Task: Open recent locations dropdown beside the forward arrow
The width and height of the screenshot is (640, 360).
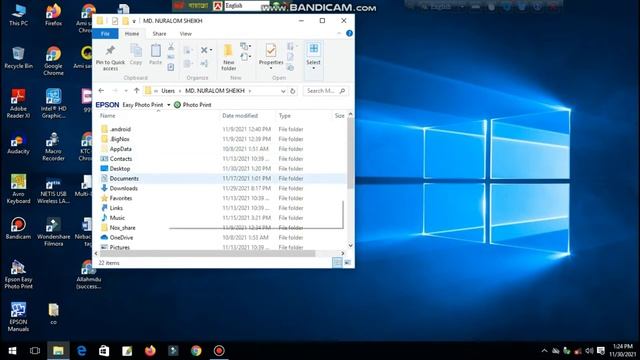Action: point(126,91)
